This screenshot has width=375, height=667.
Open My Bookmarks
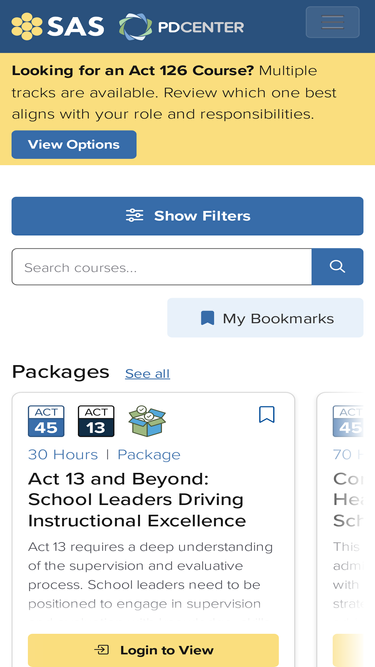tap(265, 318)
